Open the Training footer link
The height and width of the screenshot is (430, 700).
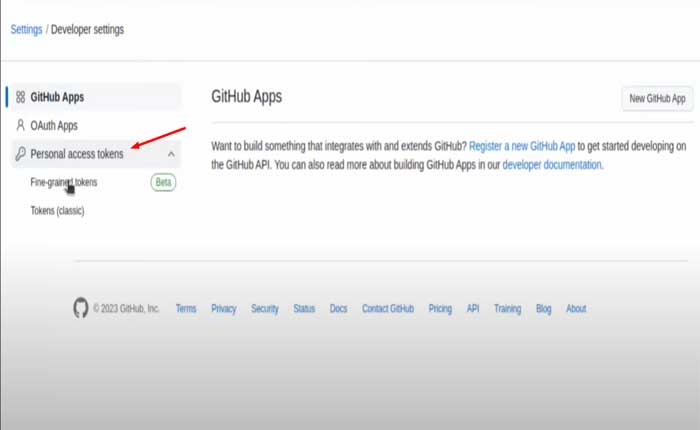tap(508, 309)
